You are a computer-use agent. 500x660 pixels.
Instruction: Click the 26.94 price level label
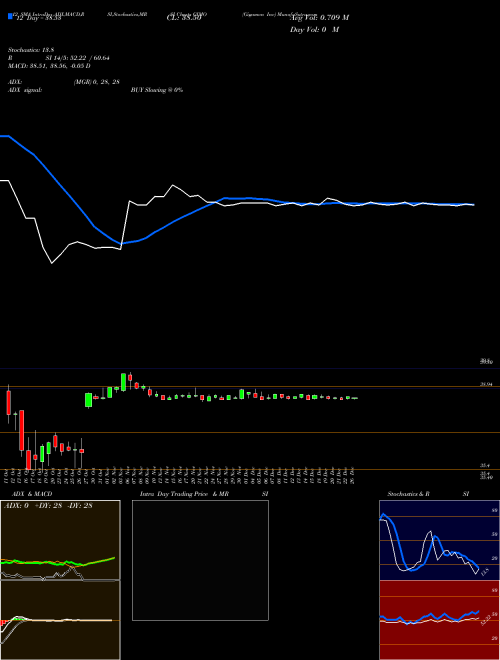[x=486, y=384]
